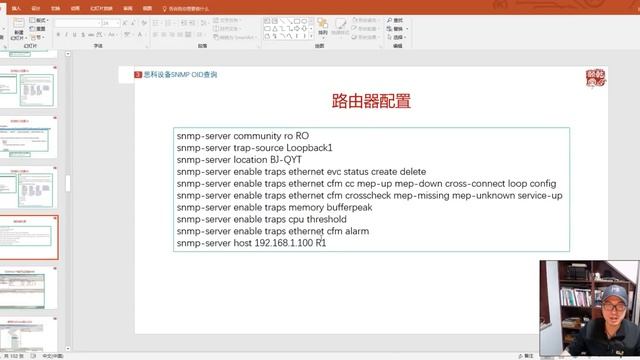Toggle Center paragraph alignment
Image resolution: width=640 pixels, height=360 pixels.
pyautogui.click(x=164, y=35)
